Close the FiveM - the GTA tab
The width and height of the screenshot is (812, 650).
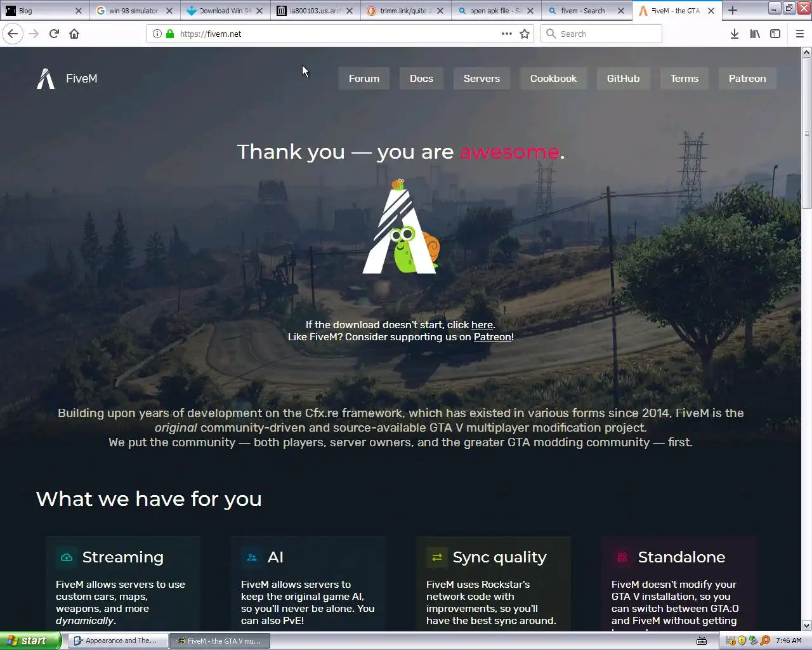pos(711,11)
